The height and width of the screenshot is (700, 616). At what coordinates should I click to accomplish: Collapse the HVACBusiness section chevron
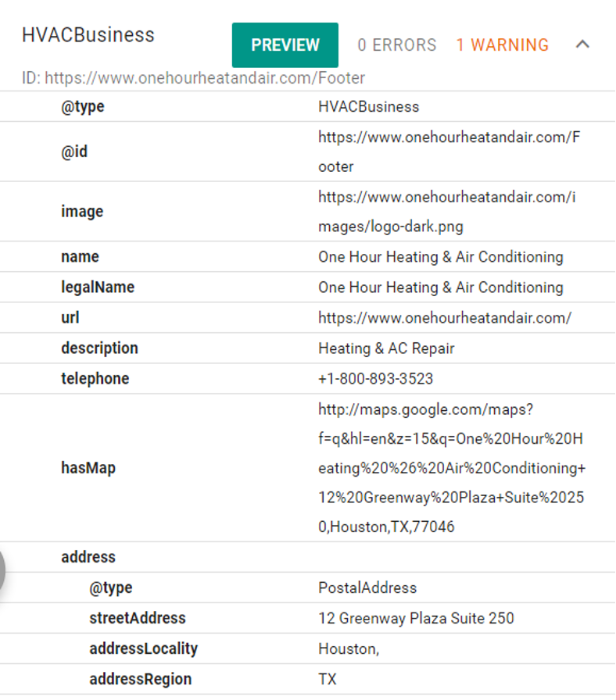(x=582, y=45)
